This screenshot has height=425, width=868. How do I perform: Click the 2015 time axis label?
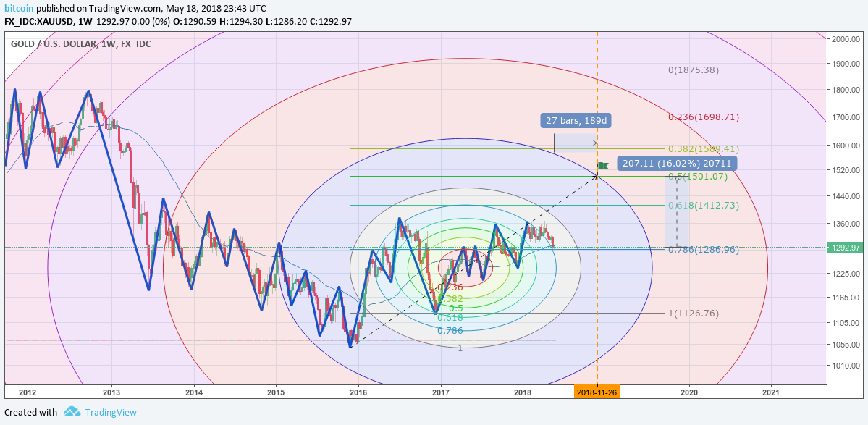(x=276, y=392)
